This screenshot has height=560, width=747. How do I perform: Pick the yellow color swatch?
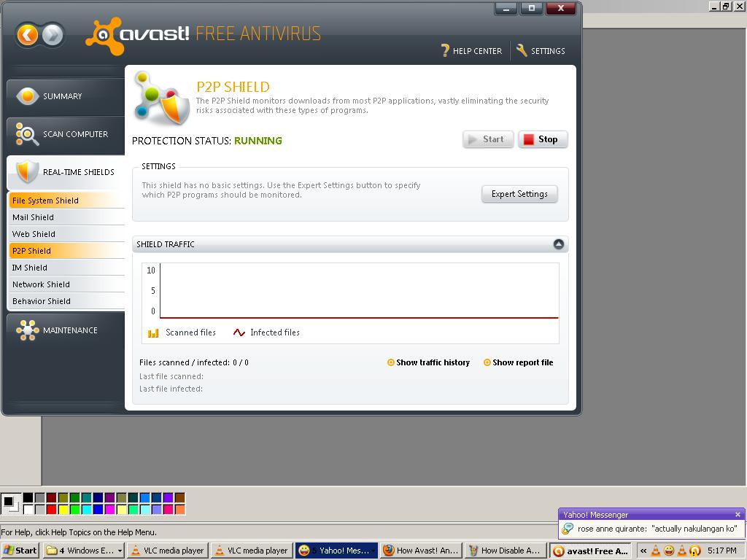pyautogui.click(x=63, y=509)
